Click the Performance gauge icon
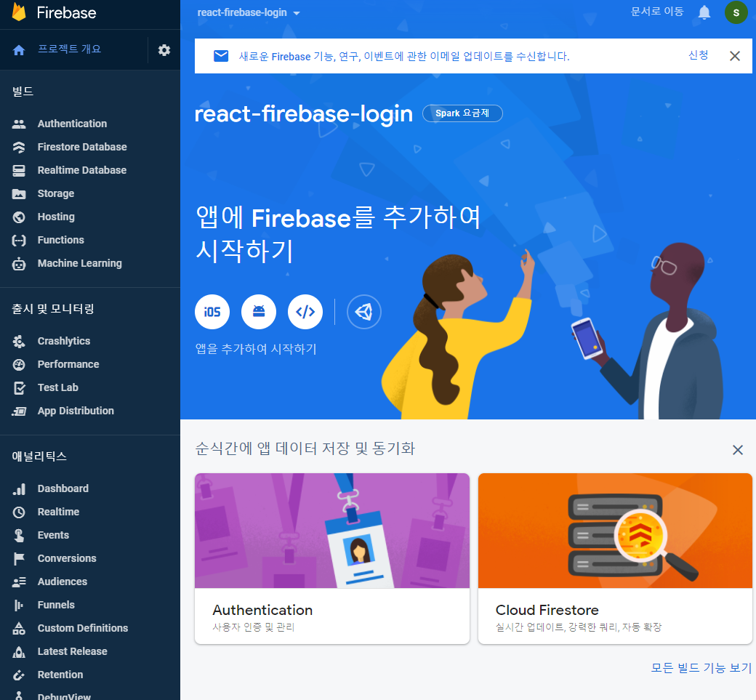 pyautogui.click(x=19, y=364)
